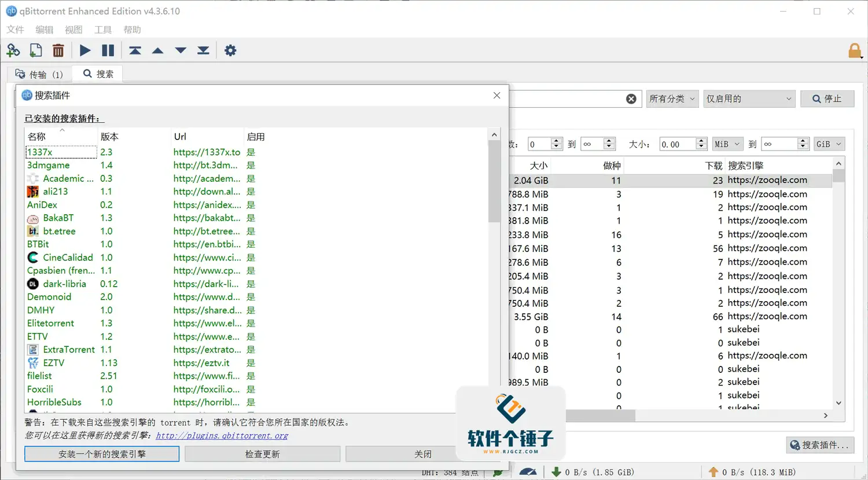Add a torrent link using the link icon
This screenshot has height=480, width=868.
pos(13,50)
